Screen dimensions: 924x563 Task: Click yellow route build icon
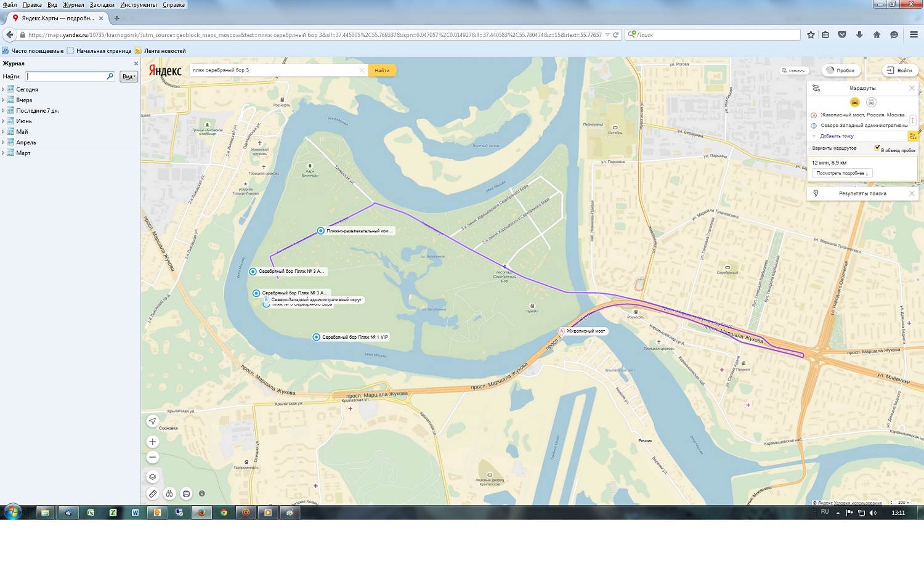(913, 136)
